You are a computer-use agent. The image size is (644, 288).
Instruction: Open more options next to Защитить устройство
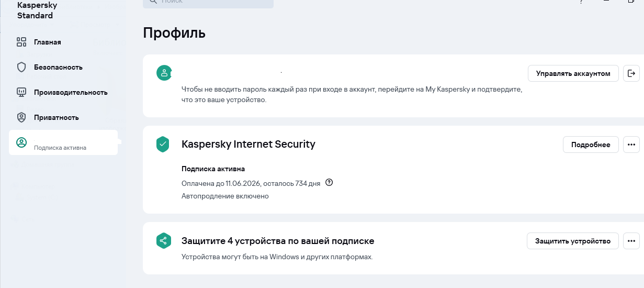[631, 241]
